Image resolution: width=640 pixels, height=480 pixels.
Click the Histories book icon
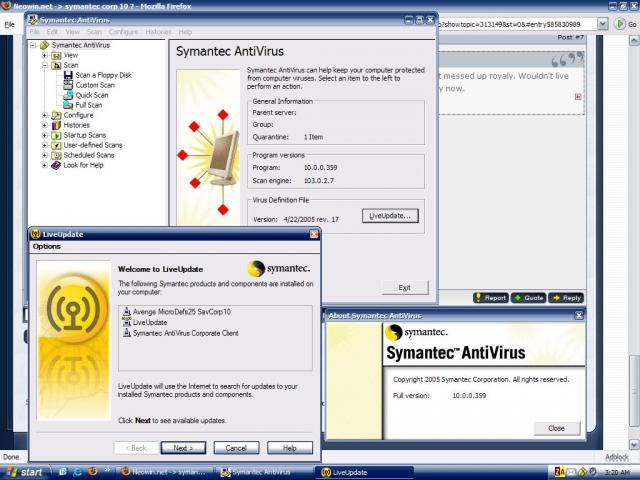tap(56, 125)
